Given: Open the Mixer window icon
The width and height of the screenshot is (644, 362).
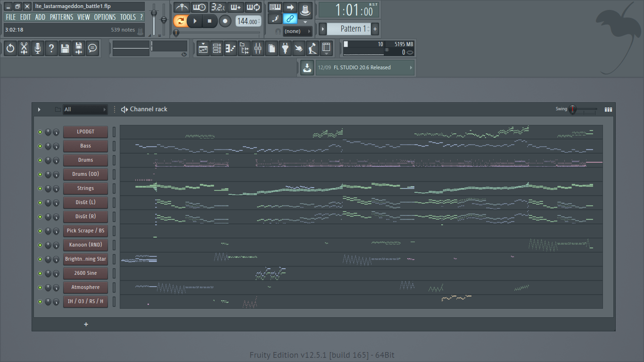Looking at the screenshot, I should click(x=258, y=48).
